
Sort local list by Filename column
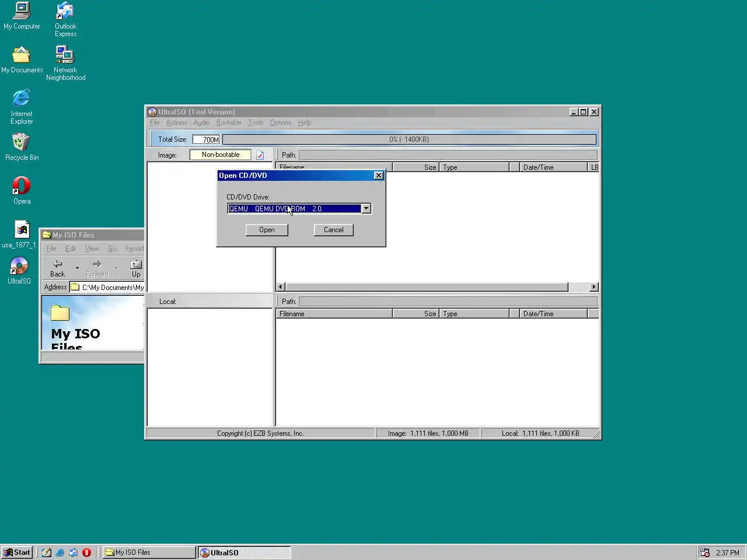tap(334, 314)
